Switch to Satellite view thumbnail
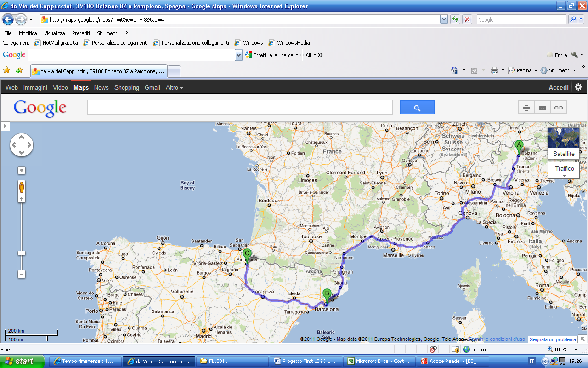Screen dimensions: 588x368 point(564,143)
